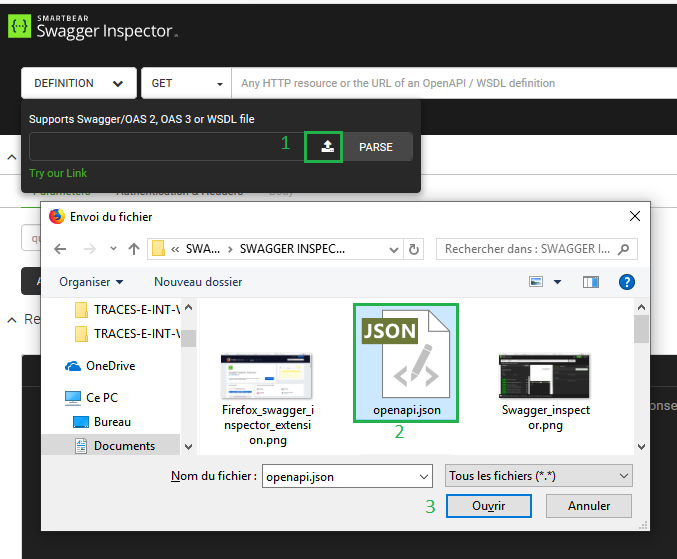The image size is (677, 559).
Task: Refresh the file dialog folder view
Action: (x=415, y=249)
